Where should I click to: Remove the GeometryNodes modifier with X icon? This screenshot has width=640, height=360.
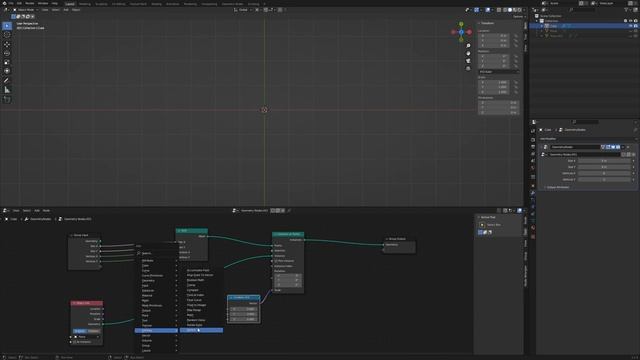pyautogui.click(x=628, y=147)
